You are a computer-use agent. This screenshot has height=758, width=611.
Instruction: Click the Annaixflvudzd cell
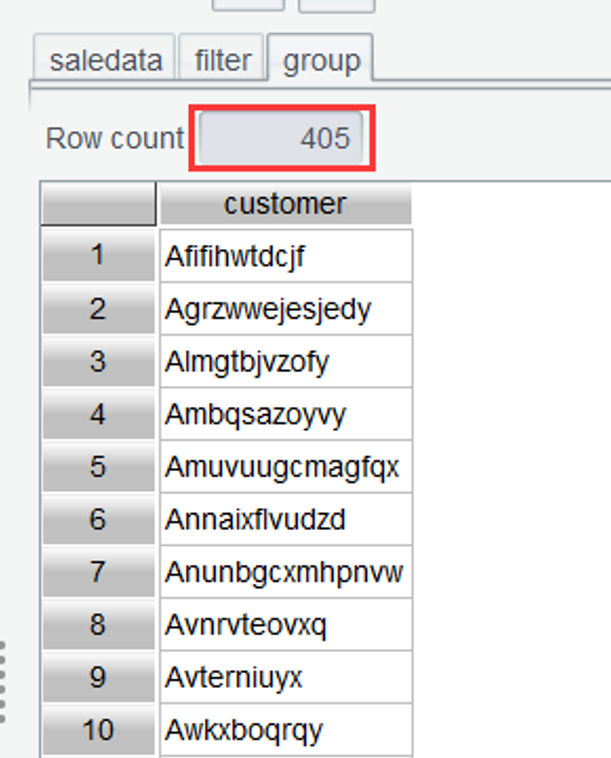(x=285, y=520)
